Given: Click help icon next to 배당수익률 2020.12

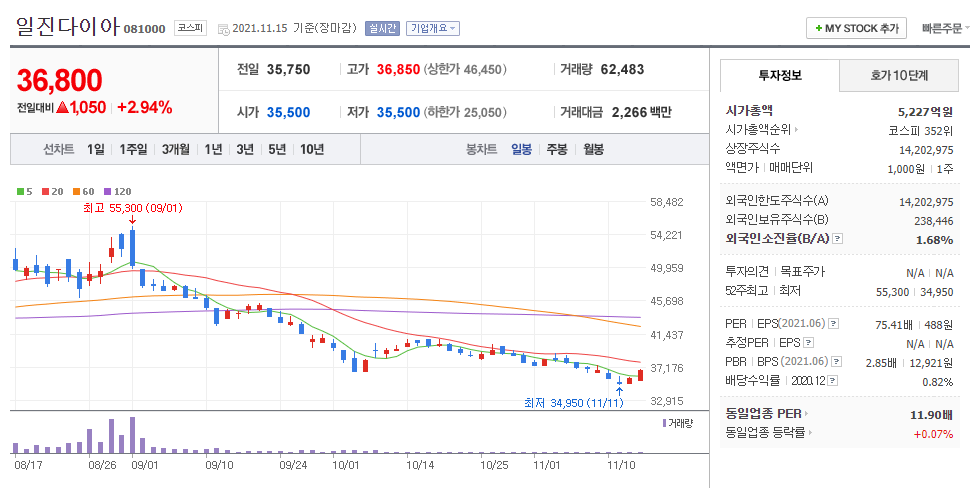Looking at the screenshot, I should point(833,380).
